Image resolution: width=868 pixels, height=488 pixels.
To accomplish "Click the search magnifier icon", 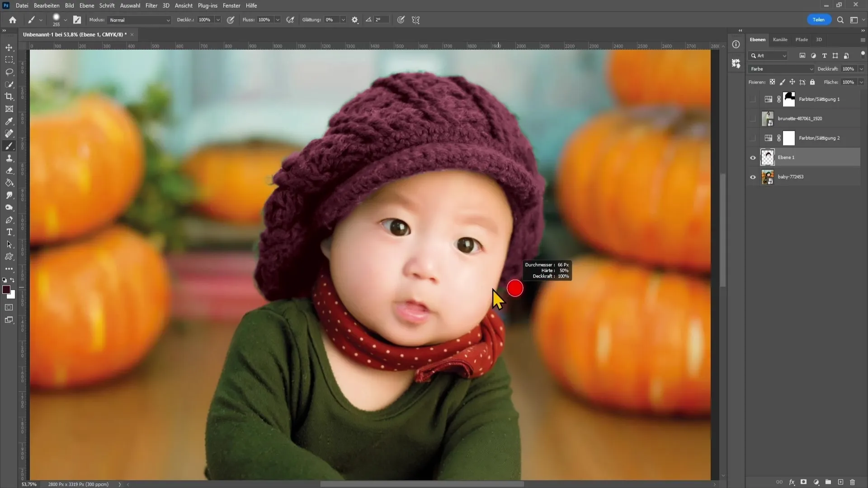I will pos(840,20).
